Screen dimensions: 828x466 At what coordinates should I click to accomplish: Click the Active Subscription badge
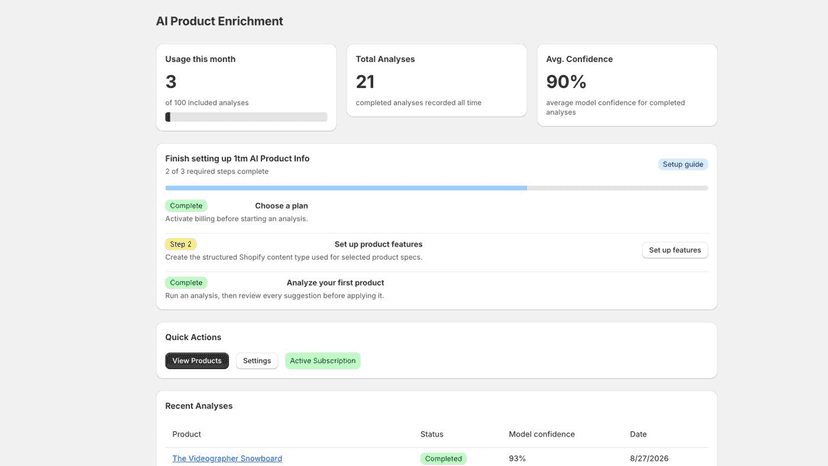(323, 360)
